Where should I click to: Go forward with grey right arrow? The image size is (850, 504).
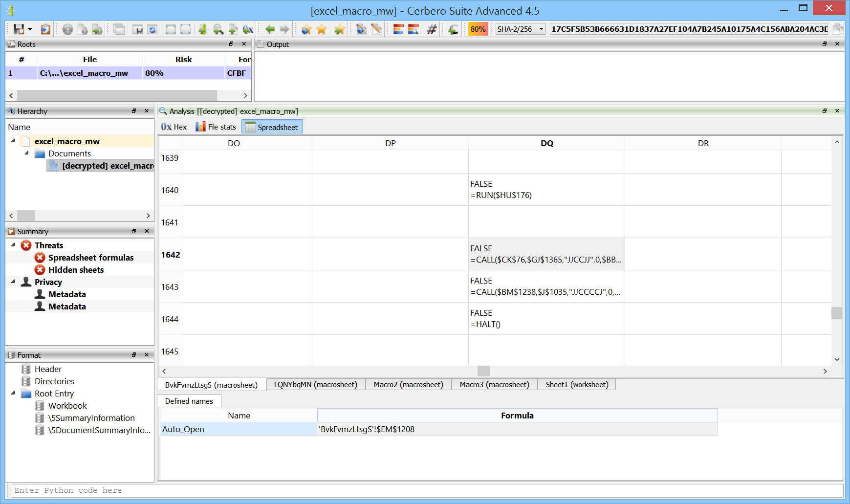pyautogui.click(x=284, y=29)
